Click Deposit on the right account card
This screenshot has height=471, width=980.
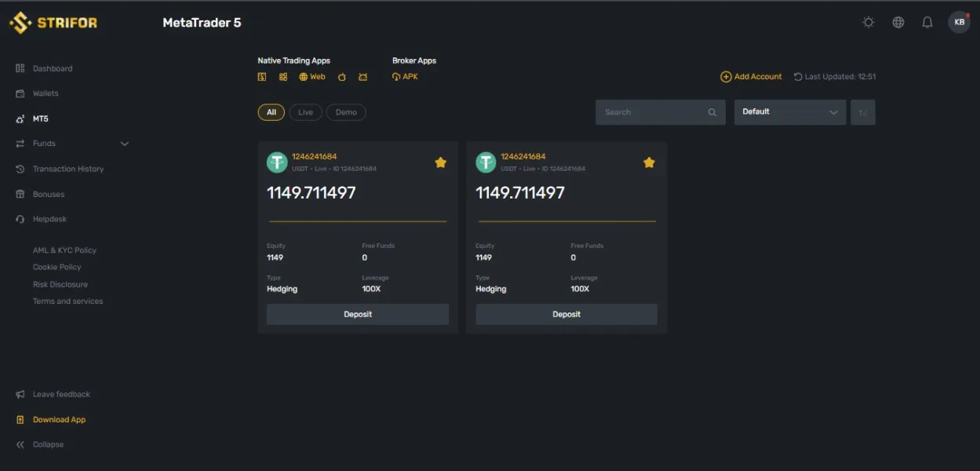pyautogui.click(x=567, y=314)
